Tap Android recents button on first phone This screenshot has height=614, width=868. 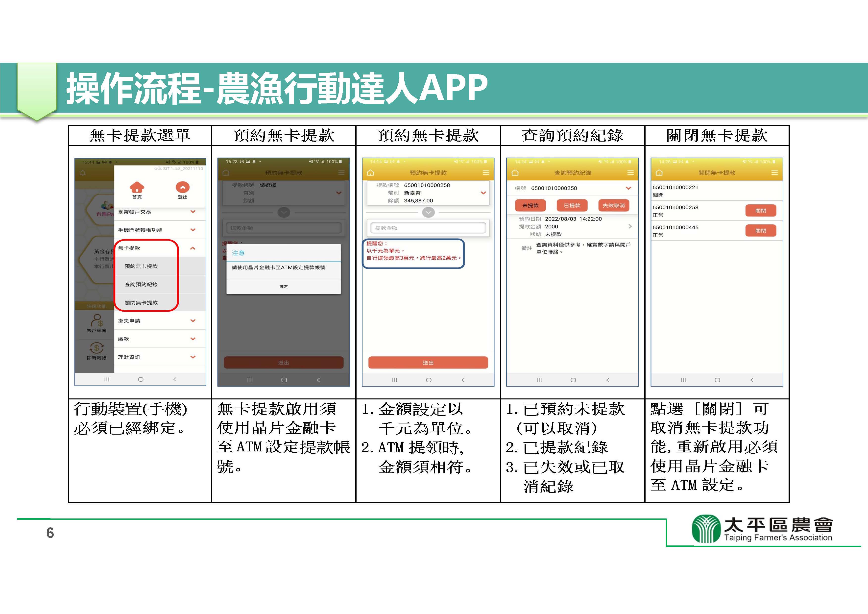point(107,379)
